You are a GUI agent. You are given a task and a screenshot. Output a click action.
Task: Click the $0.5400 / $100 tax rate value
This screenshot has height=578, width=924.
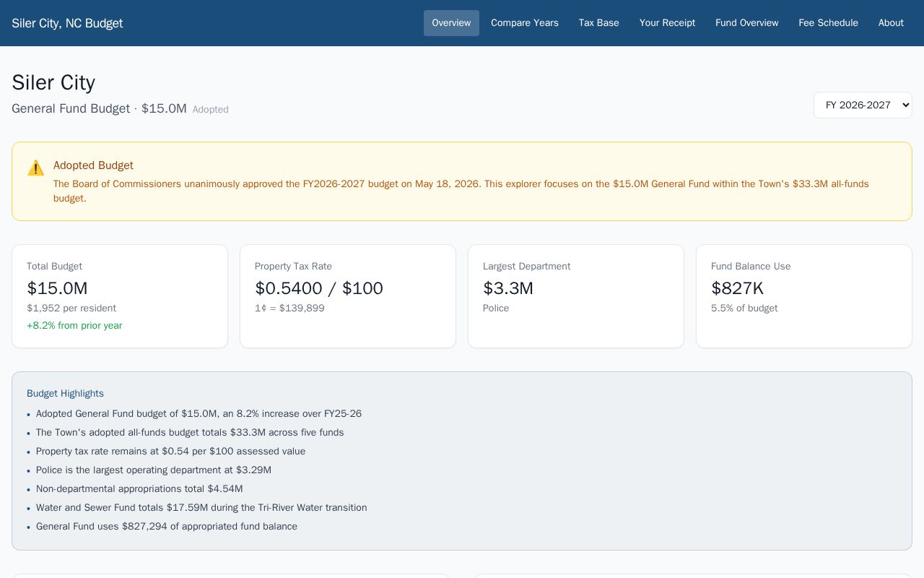319,288
